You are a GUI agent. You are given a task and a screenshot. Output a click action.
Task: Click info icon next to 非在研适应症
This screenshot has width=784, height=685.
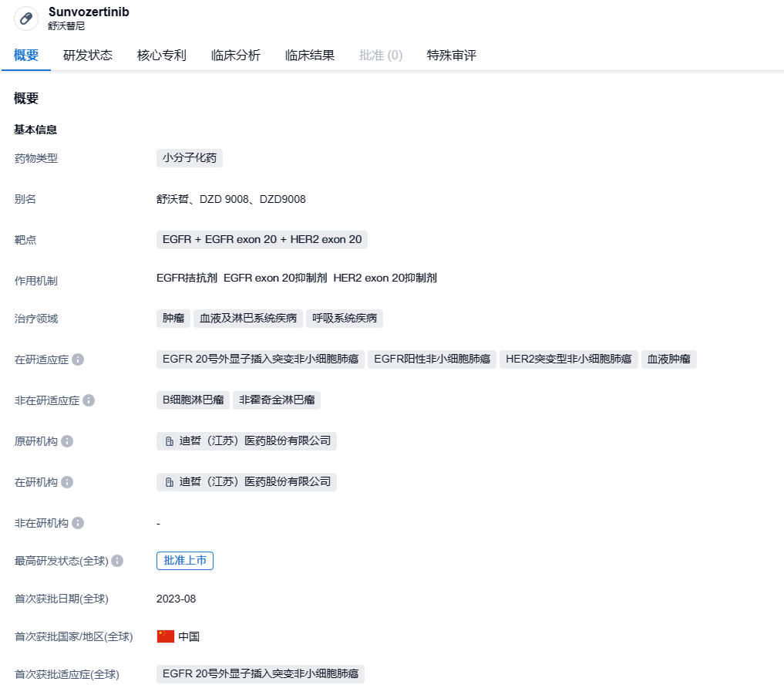pos(89,400)
